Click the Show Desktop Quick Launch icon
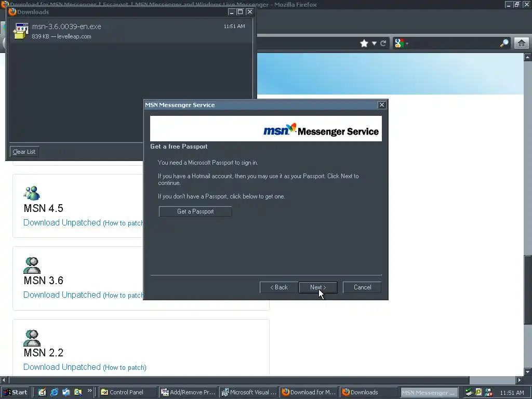This screenshot has height=399, width=532. 42,392
